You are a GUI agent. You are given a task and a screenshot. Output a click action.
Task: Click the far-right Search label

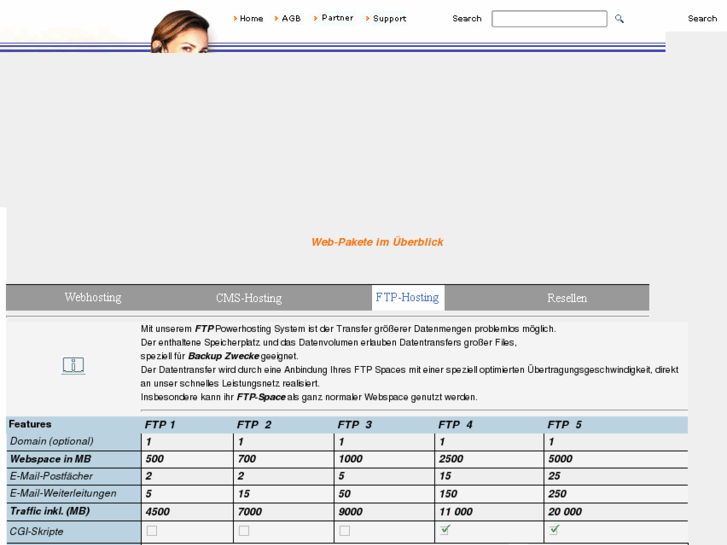702,19
